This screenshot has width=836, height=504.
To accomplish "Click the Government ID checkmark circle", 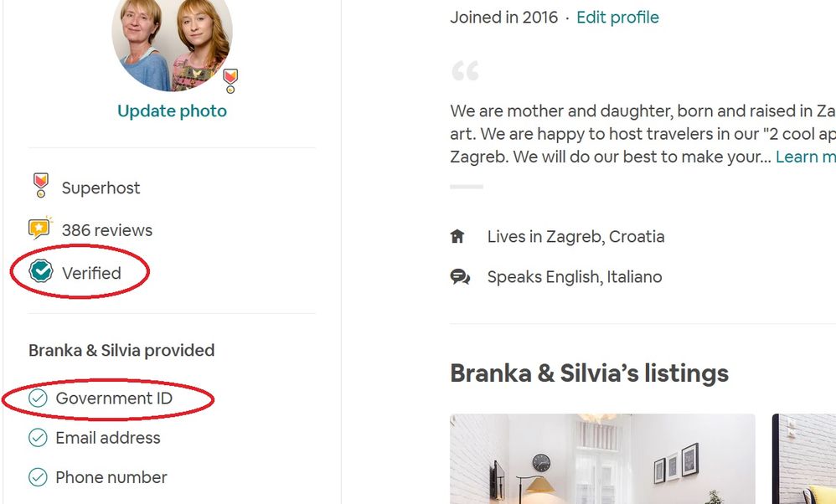I will coord(38,399).
